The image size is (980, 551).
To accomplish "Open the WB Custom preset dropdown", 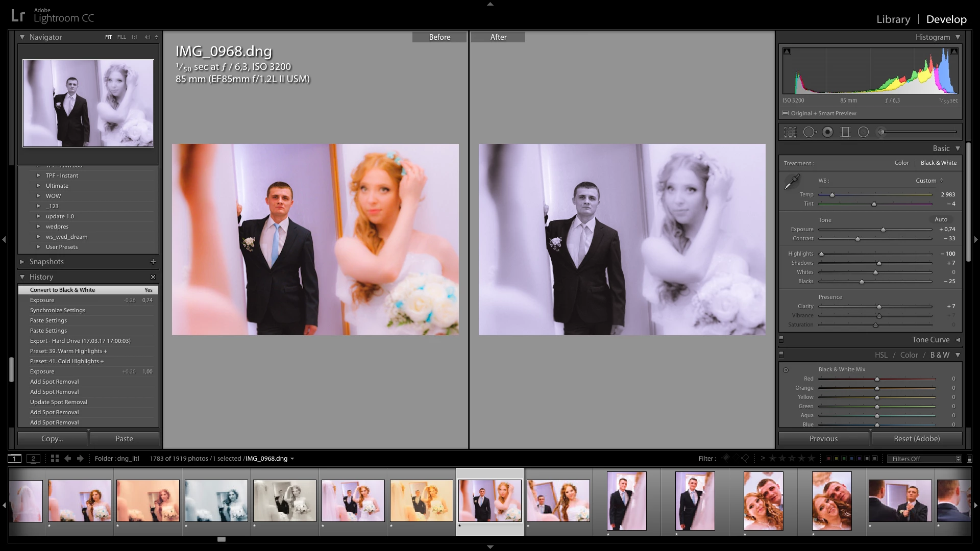I will coord(929,181).
